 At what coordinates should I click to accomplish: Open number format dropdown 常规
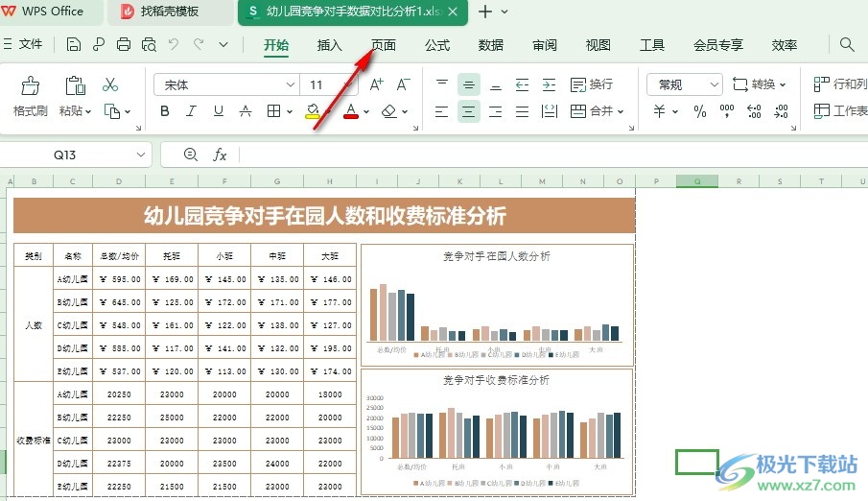715,84
